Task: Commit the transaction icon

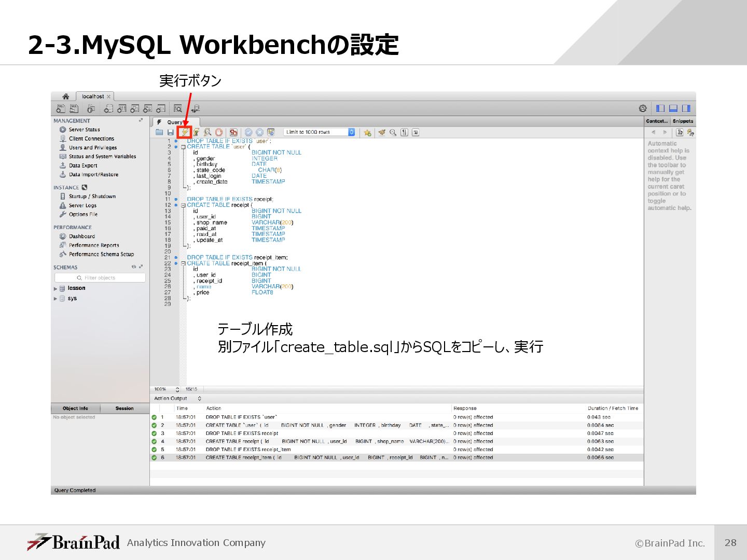Action: pyautogui.click(x=248, y=132)
